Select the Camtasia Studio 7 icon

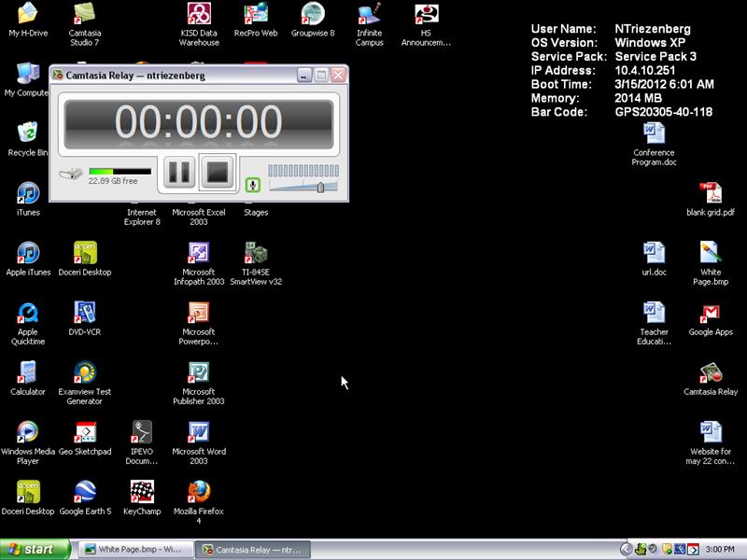(84, 24)
